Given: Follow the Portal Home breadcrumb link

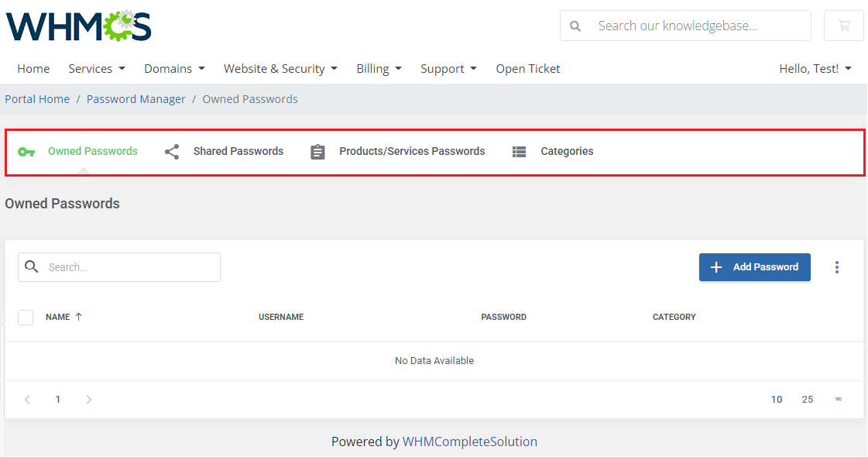Looking at the screenshot, I should click(x=37, y=99).
